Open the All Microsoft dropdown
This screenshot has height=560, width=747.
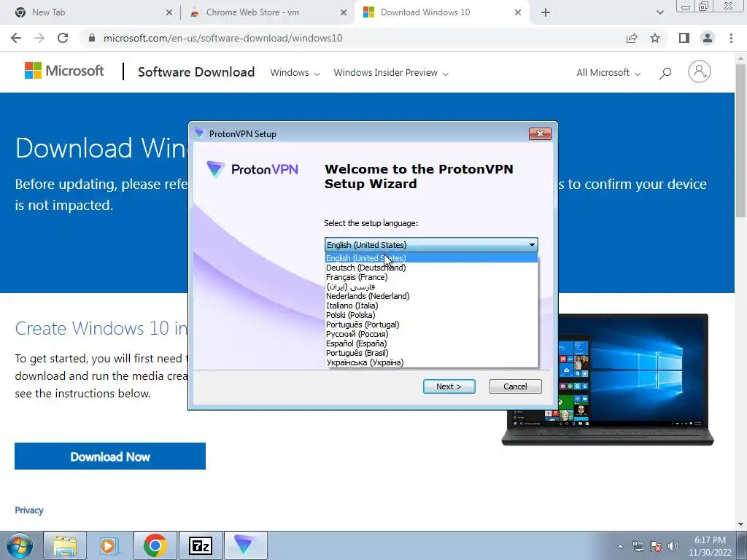point(608,72)
